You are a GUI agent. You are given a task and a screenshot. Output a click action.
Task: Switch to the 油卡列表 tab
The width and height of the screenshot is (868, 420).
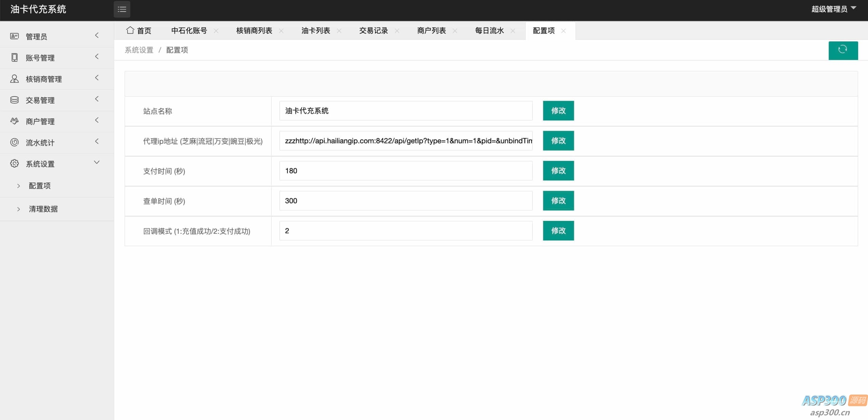tap(315, 31)
